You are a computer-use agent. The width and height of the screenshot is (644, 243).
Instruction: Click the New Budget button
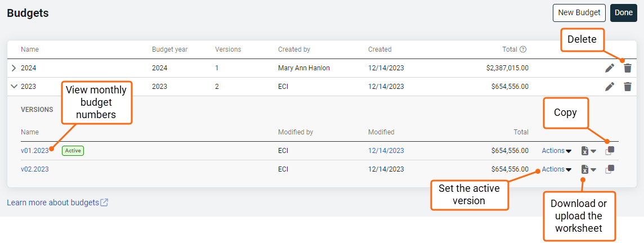pyautogui.click(x=579, y=13)
